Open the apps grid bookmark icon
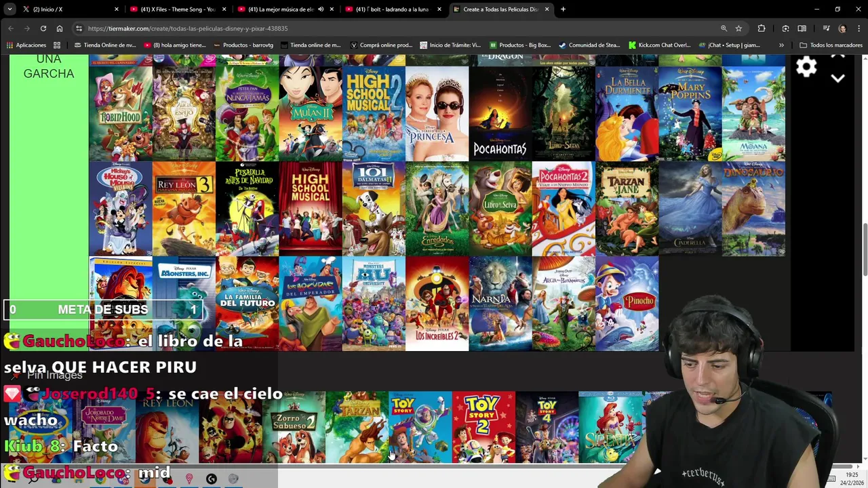The image size is (868, 488). [57, 45]
